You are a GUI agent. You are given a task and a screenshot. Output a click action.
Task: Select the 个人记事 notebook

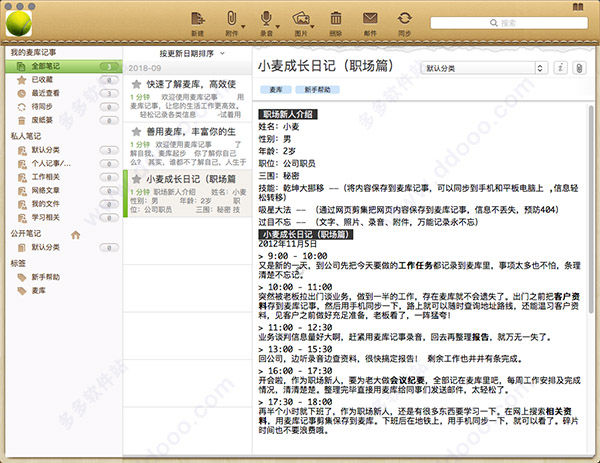(x=64, y=163)
